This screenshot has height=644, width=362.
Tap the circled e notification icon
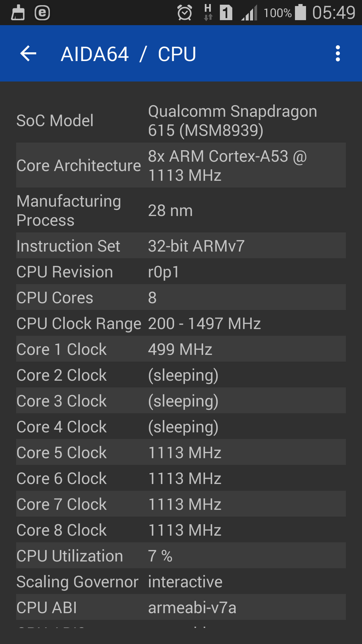click(x=42, y=13)
